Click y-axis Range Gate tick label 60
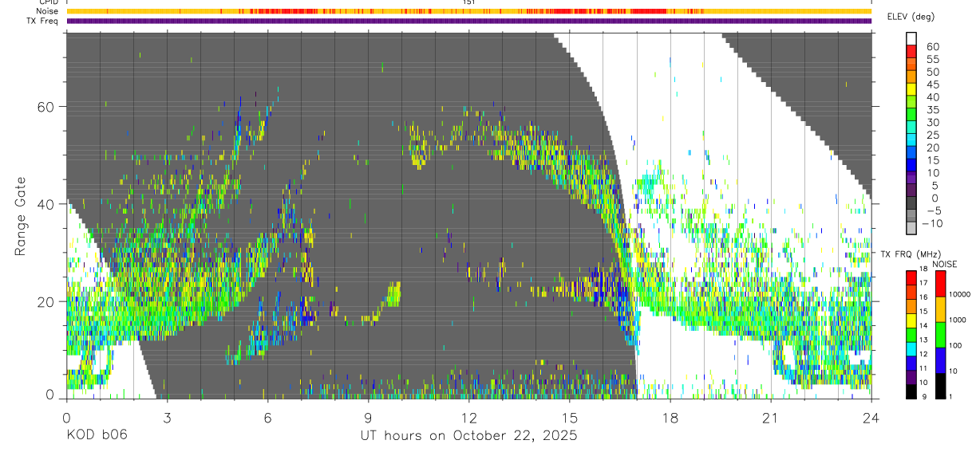 [x=45, y=106]
